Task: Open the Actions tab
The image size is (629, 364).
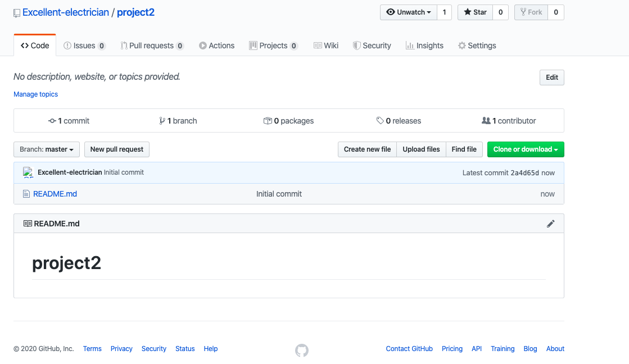Action: (216, 46)
